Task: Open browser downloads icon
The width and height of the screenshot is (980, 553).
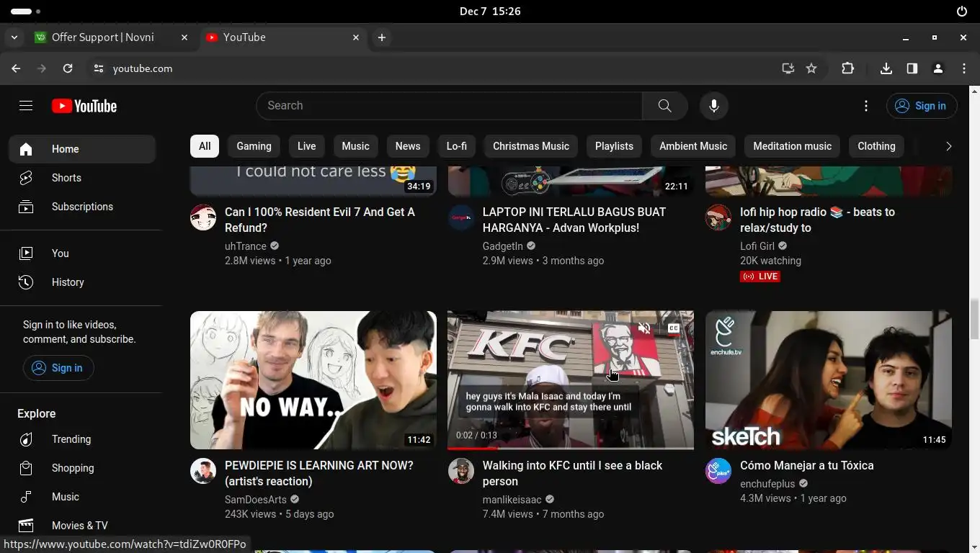Action: [x=886, y=68]
